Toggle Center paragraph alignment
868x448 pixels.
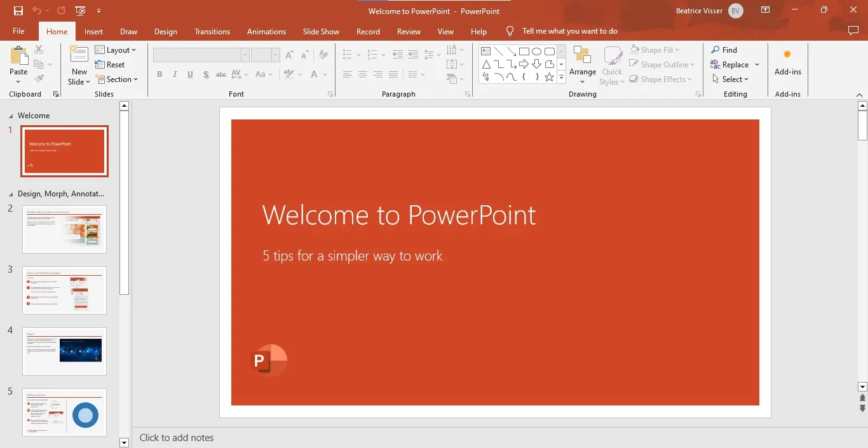pyautogui.click(x=362, y=74)
